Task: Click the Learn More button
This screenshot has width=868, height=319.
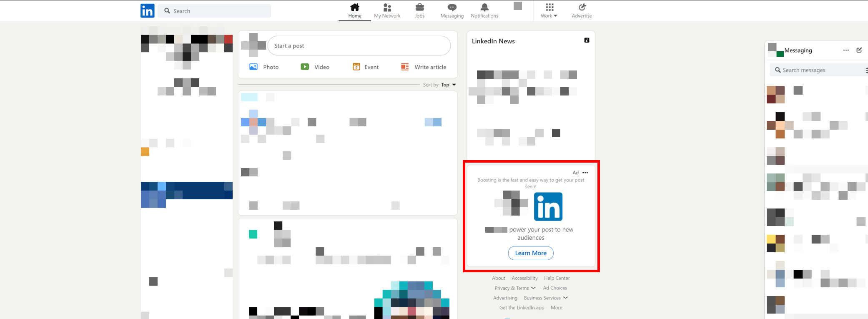Action: coord(531,253)
